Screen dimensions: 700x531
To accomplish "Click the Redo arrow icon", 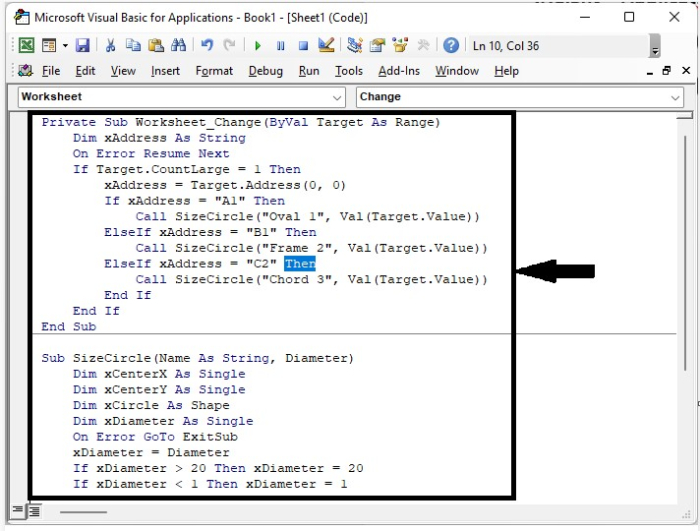I will point(229,46).
